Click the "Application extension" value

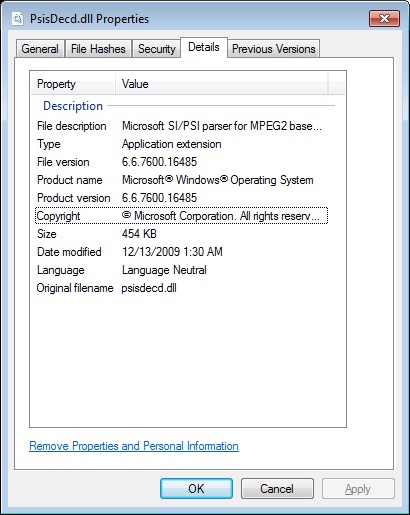(172, 144)
